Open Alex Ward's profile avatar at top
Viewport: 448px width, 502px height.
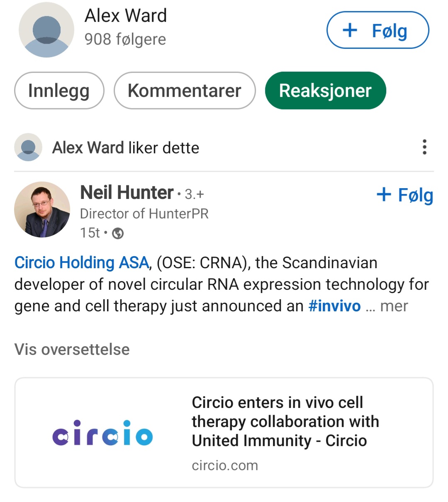tap(46, 30)
